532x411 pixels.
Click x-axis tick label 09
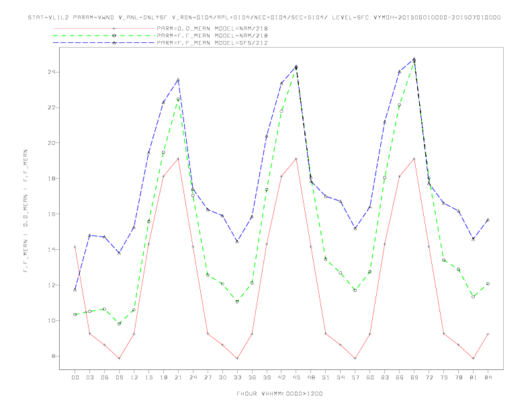coord(119,377)
